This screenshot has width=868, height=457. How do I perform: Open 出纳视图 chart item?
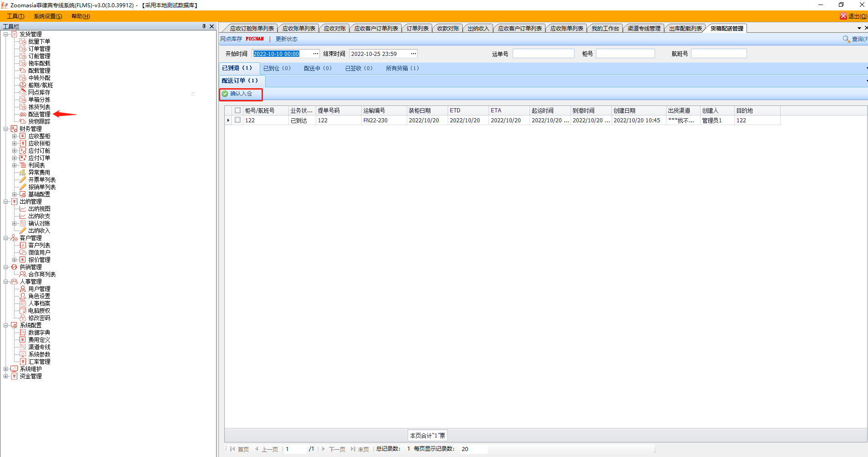click(39, 209)
